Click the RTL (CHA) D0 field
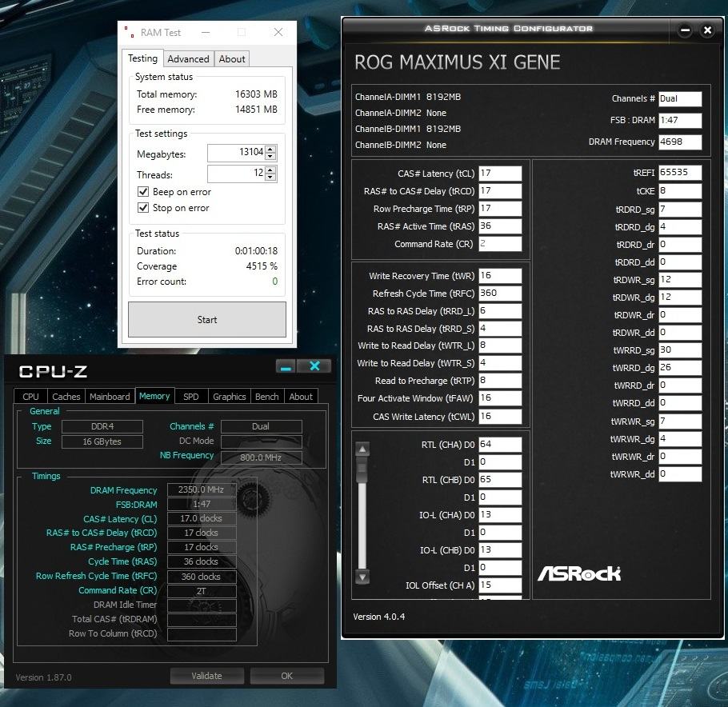 [x=500, y=444]
